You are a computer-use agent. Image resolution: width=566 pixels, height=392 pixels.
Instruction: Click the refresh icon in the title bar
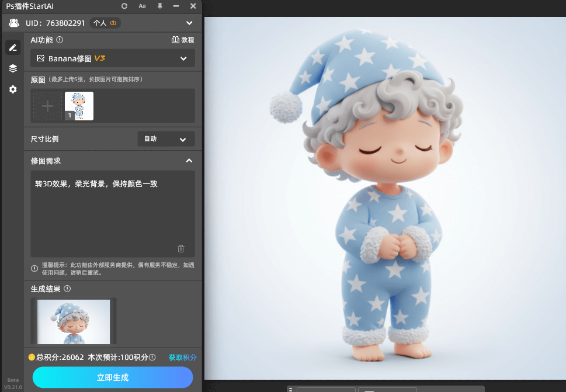[x=124, y=6]
